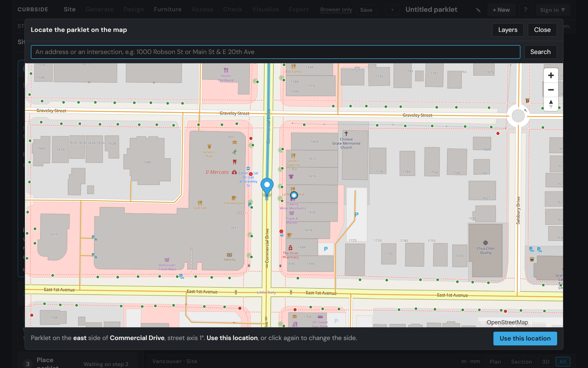Zoom out of the map

tap(551, 90)
